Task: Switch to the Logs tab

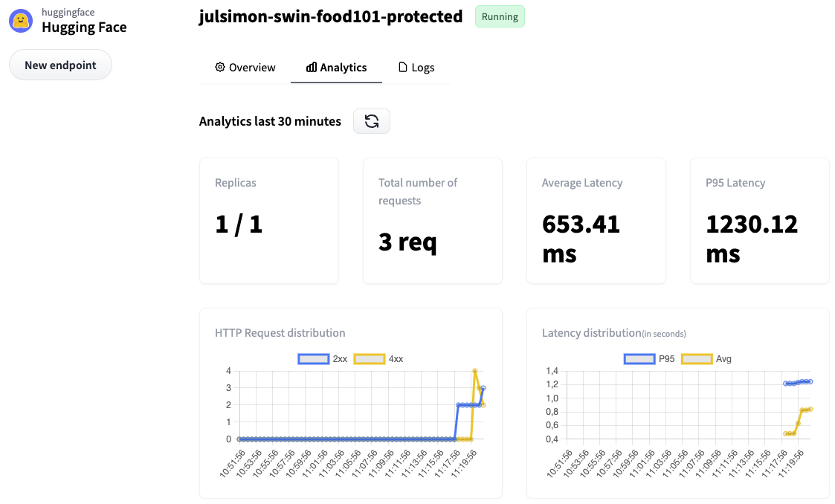Action: 416,67
